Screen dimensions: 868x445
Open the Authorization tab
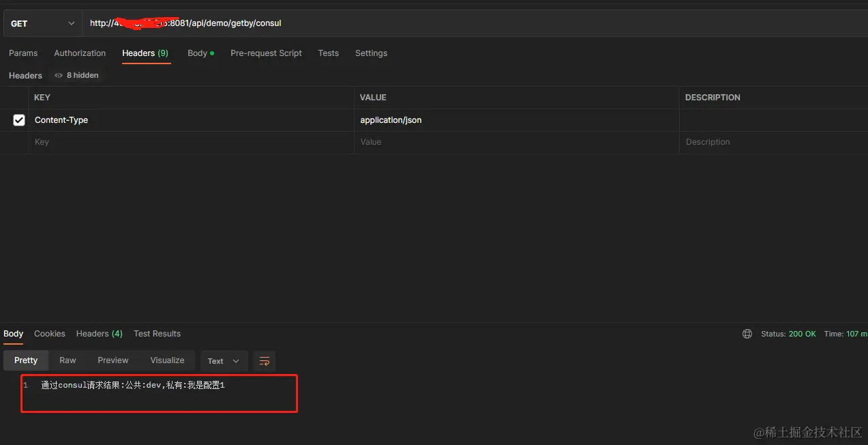pyautogui.click(x=80, y=53)
